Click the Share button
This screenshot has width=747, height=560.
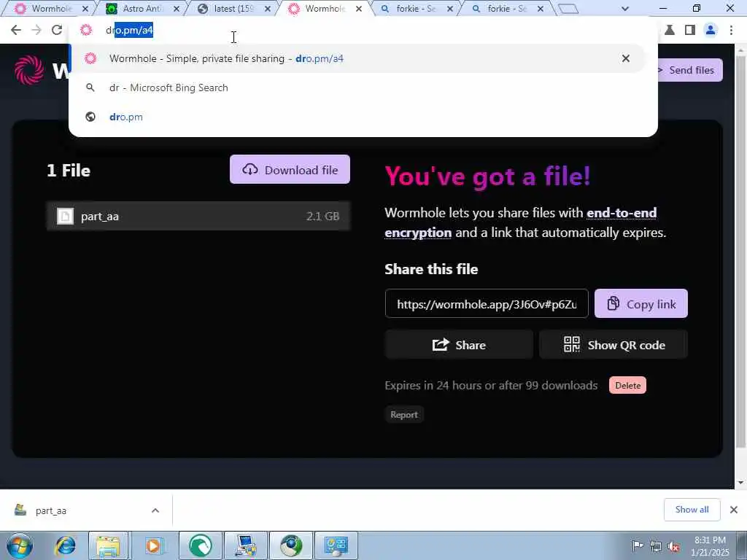coord(459,345)
